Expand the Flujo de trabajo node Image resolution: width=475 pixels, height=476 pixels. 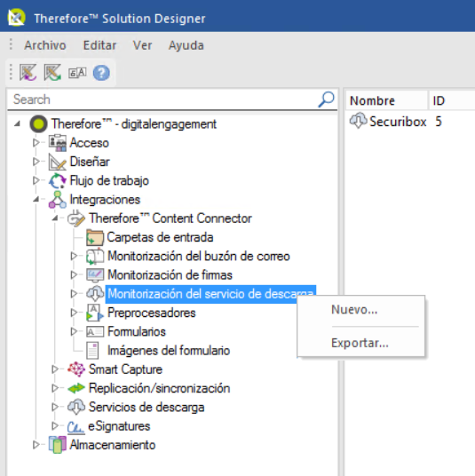(x=36, y=180)
